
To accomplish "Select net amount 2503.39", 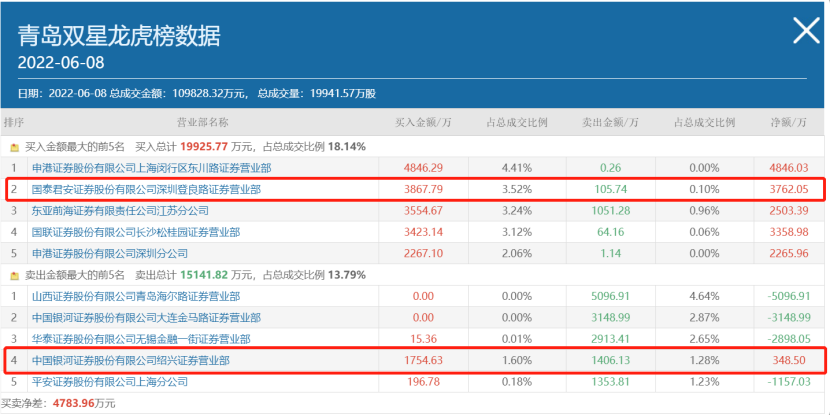I will coord(789,211).
